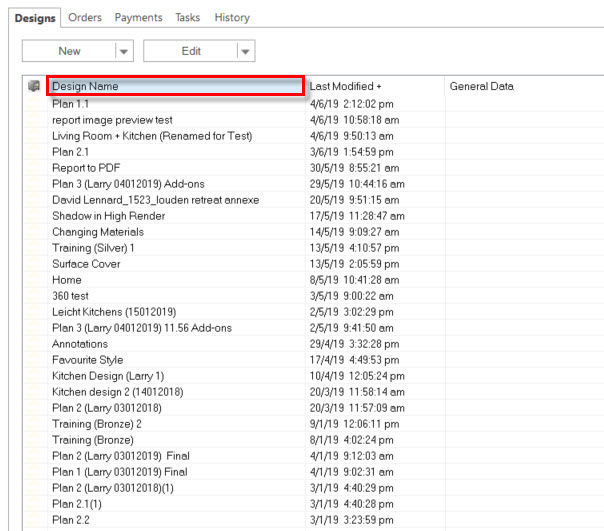Select 'Plan 3 (Larry 04012019) Add-ons' row
The image size is (604, 531).
tap(128, 184)
